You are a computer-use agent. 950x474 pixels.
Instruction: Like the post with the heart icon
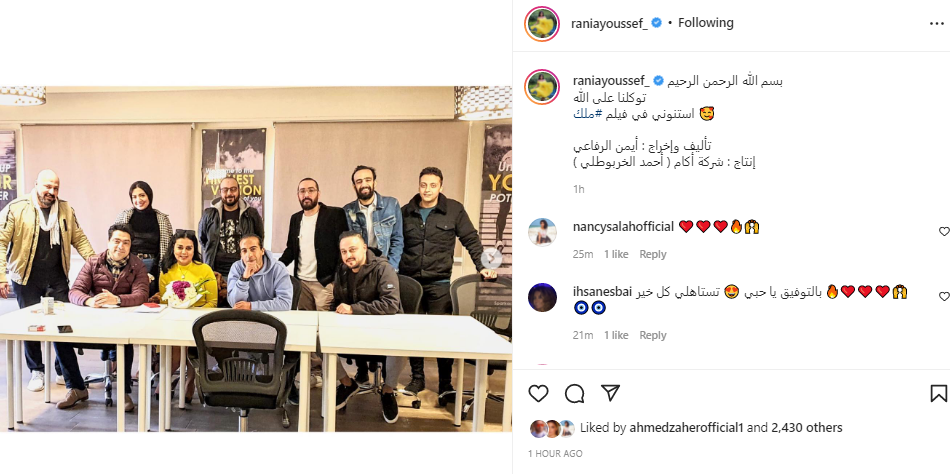[x=538, y=394]
